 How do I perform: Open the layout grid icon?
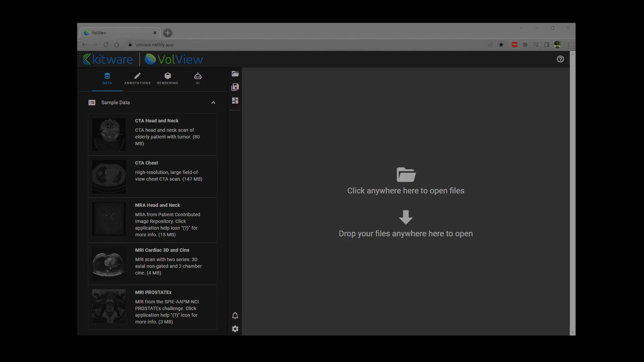(235, 101)
